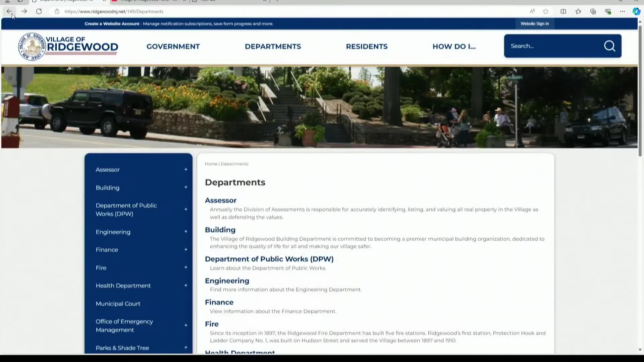Expand the Fire sidebar item
Viewport: 644px width, 362px height.
[186, 267]
